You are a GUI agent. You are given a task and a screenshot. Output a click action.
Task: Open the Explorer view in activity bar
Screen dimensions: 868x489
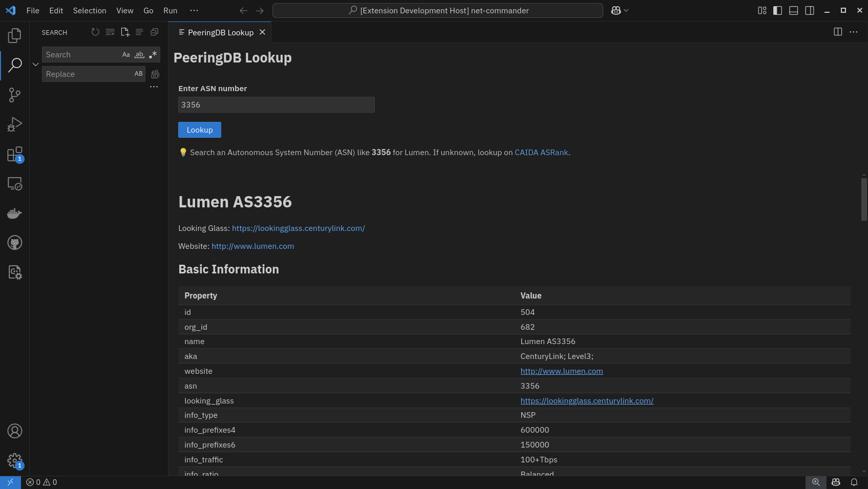[15, 35]
